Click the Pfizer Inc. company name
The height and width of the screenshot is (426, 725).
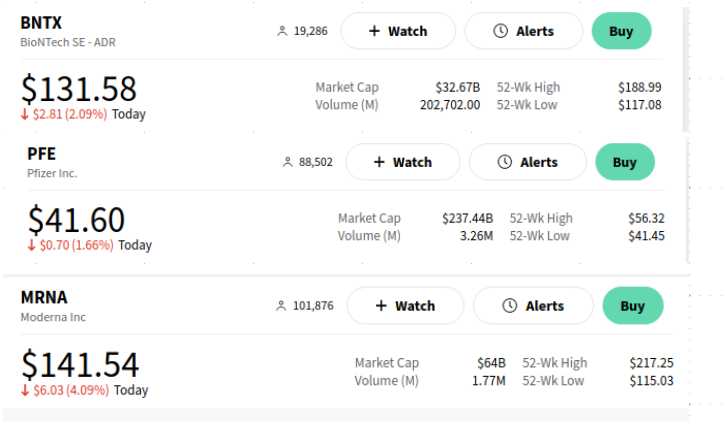[52, 173]
